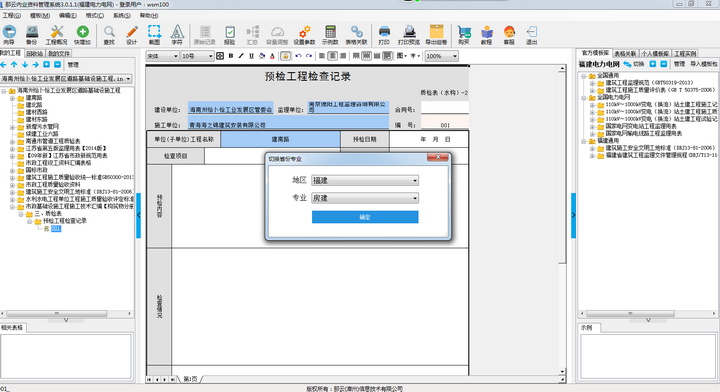The height and width of the screenshot is (392, 720).
Task: Click the 退出 exit icon
Action: point(531,35)
